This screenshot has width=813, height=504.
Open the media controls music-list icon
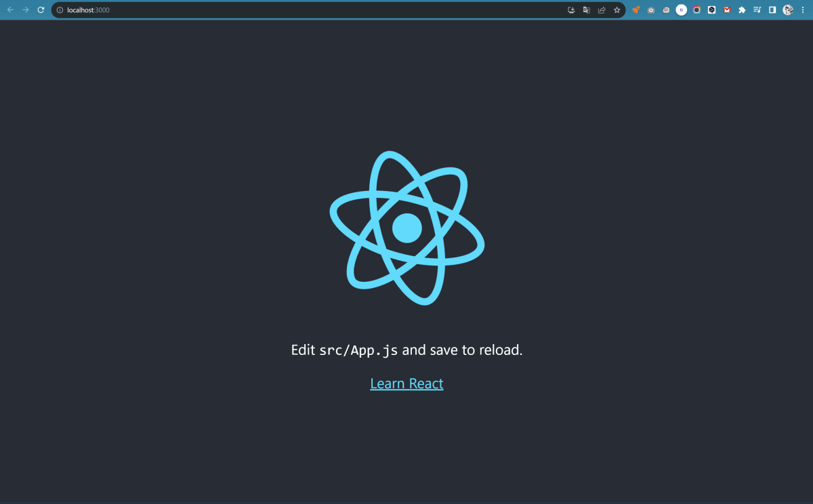[757, 10]
